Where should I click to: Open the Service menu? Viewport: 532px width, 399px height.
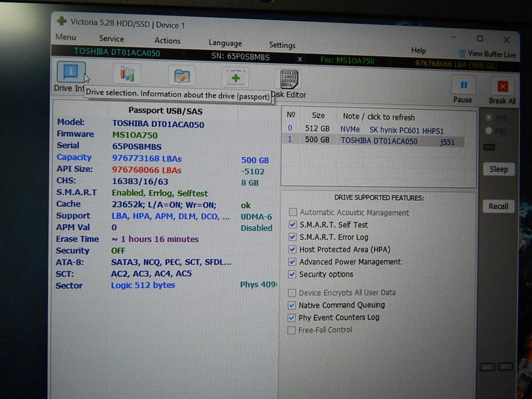(111, 38)
